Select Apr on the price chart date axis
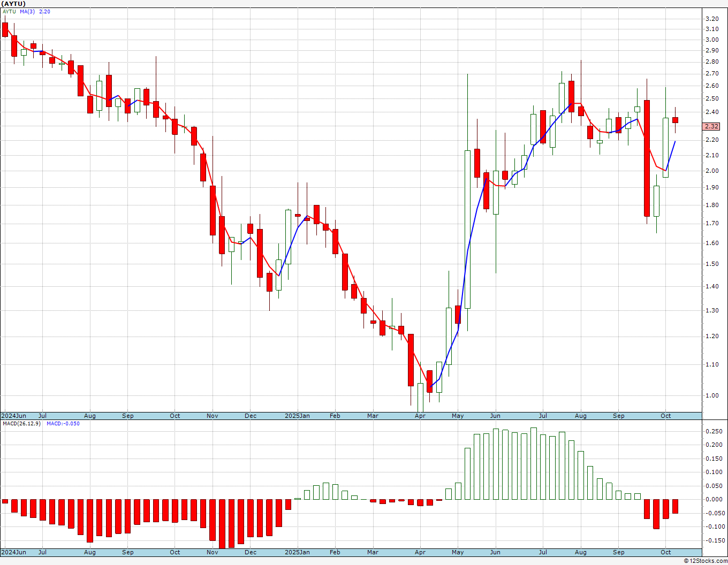Image resolution: width=728 pixels, height=565 pixels. point(420,416)
